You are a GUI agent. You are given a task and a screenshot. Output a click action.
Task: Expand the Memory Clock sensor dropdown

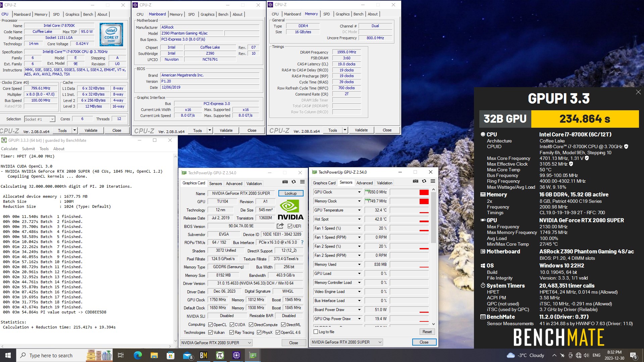pyautogui.click(x=359, y=201)
